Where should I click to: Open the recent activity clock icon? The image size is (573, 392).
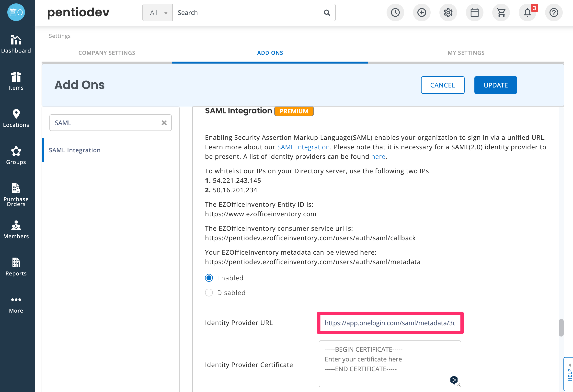395,12
